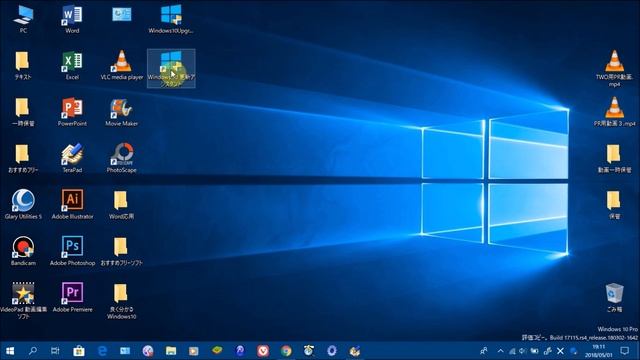640x360 pixels.
Task: Open the ごみ箱 recycle bin
Action: click(x=614, y=298)
